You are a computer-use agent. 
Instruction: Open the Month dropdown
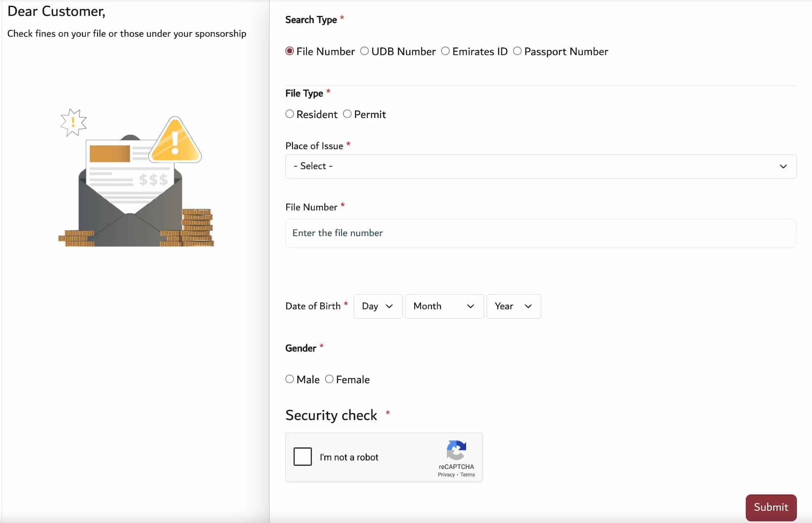(x=444, y=306)
